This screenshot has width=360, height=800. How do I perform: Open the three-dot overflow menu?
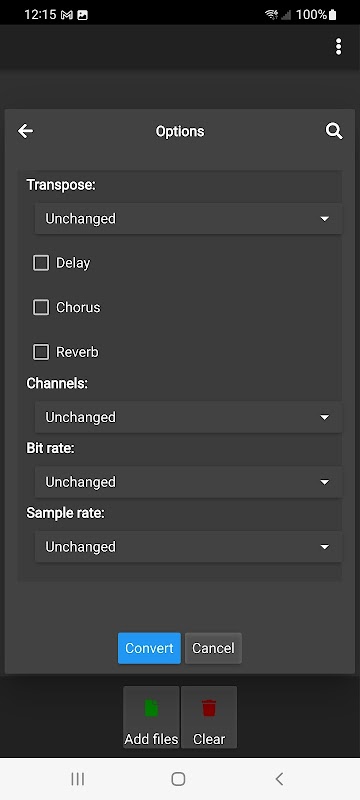coord(338,47)
